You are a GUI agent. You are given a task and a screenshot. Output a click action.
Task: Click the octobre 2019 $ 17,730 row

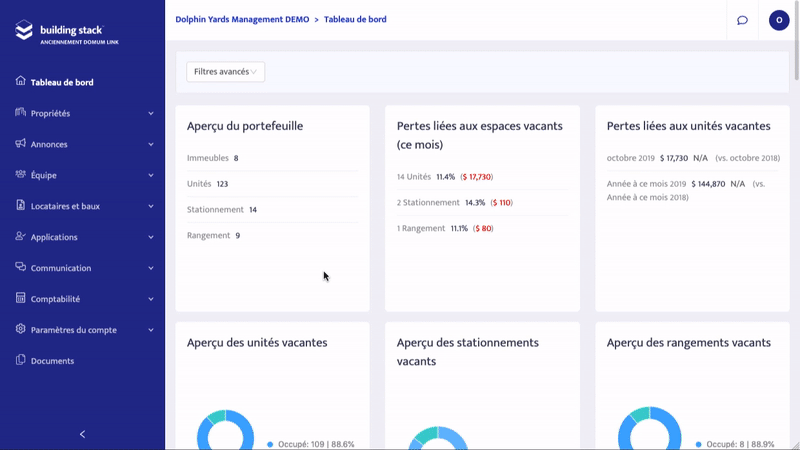693,158
